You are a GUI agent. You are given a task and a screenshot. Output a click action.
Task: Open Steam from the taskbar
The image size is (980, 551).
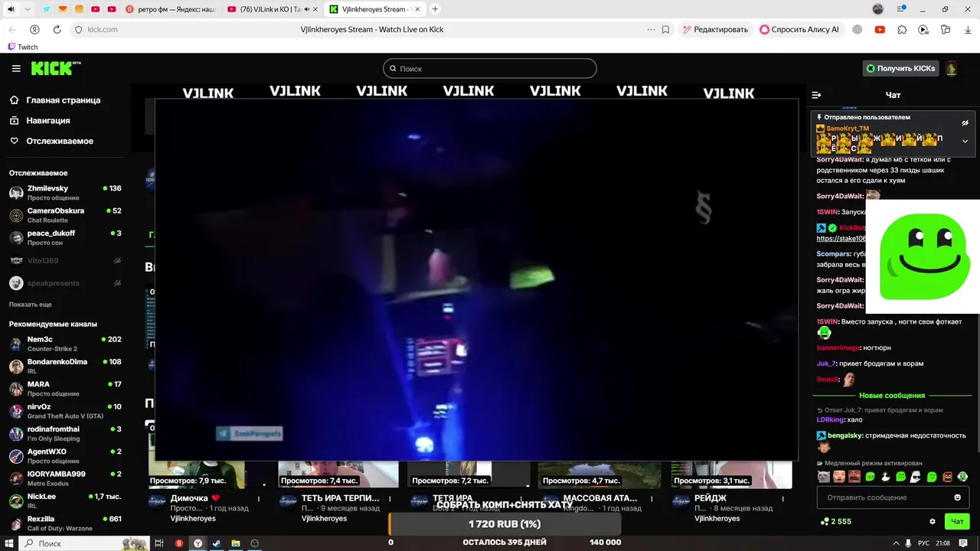point(217,543)
